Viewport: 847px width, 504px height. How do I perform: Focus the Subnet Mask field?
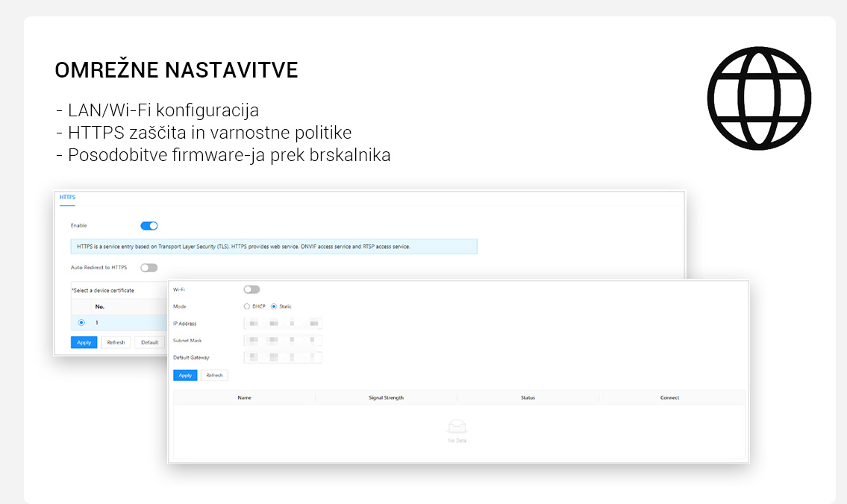(283, 341)
